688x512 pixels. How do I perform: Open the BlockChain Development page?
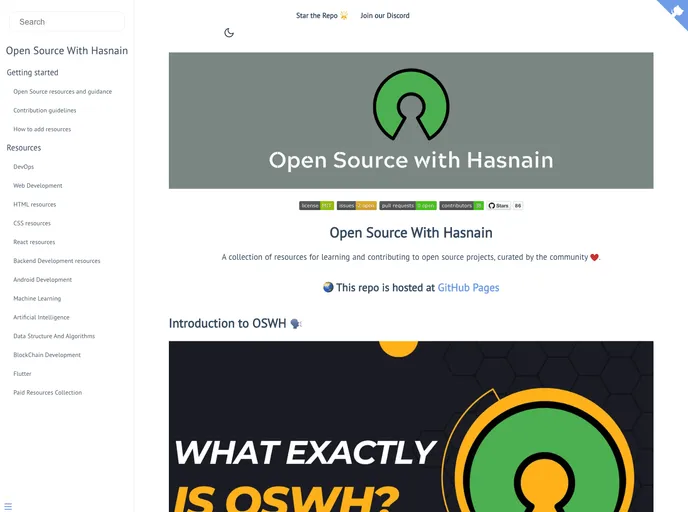(x=47, y=355)
